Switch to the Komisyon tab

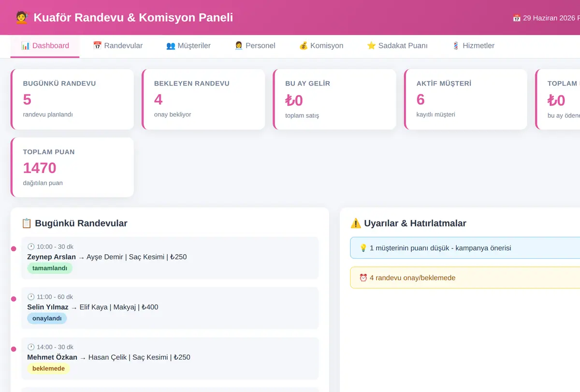(x=321, y=46)
